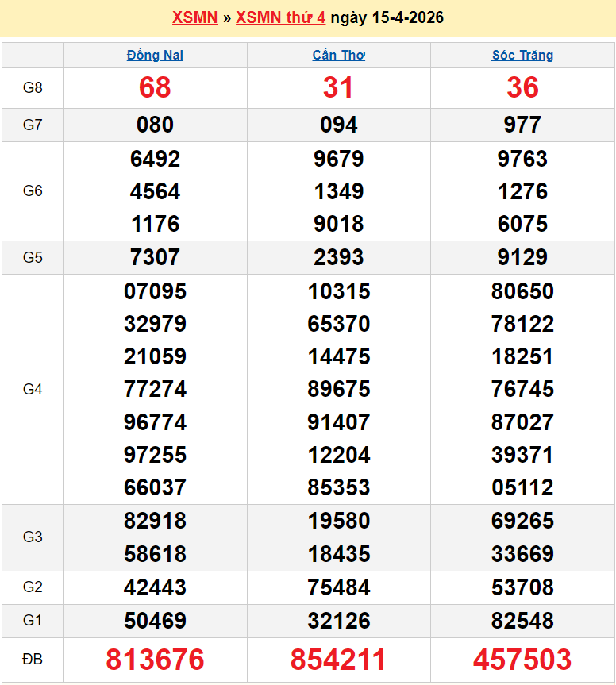Click Đồng Nai G8 number 68
616x685 pixels.
click(155, 88)
